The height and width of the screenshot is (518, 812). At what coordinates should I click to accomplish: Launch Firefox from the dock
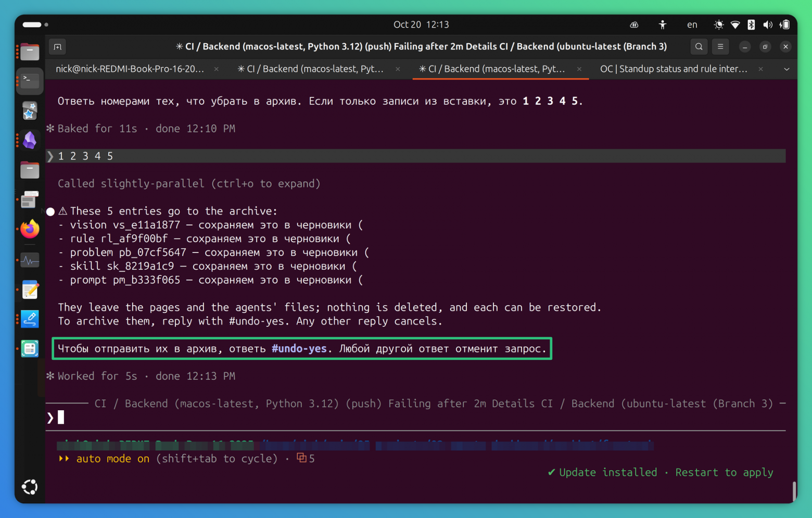click(x=30, y=229)
